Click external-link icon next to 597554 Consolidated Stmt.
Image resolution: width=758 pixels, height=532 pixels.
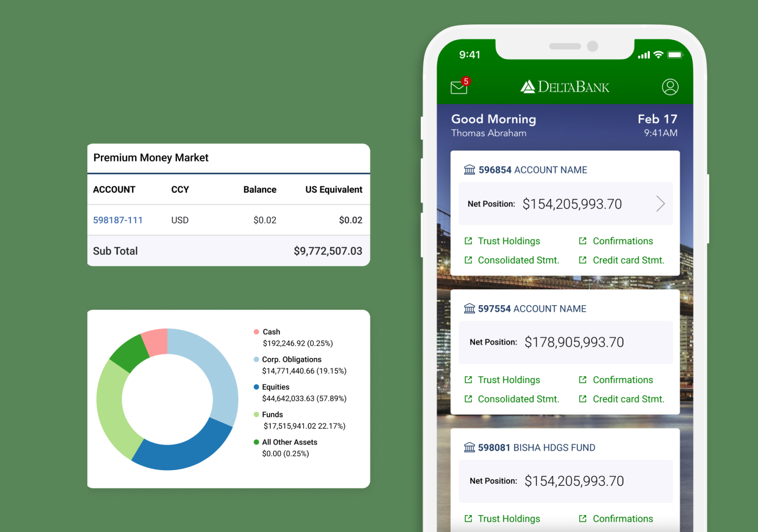point(468,399)
